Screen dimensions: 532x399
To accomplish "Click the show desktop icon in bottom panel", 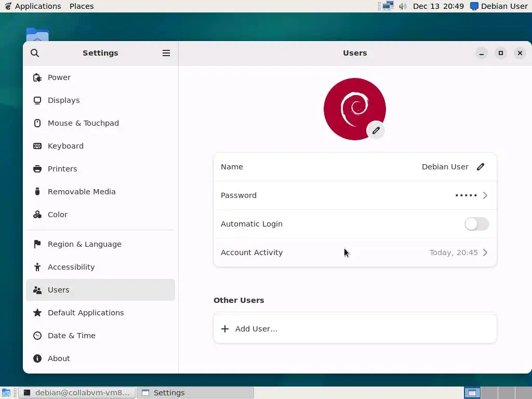I will [x=6, y=393].
